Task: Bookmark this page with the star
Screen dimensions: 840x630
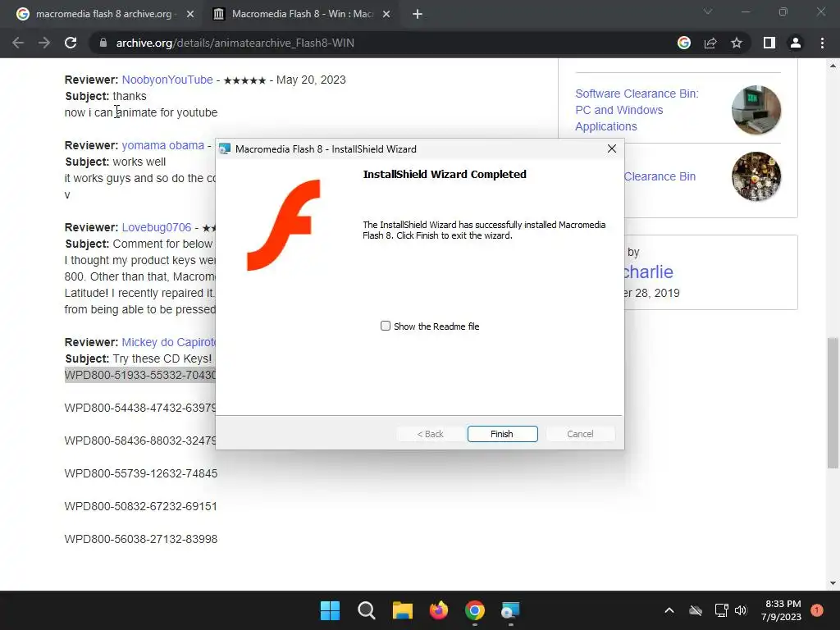Action: [737, 43]
